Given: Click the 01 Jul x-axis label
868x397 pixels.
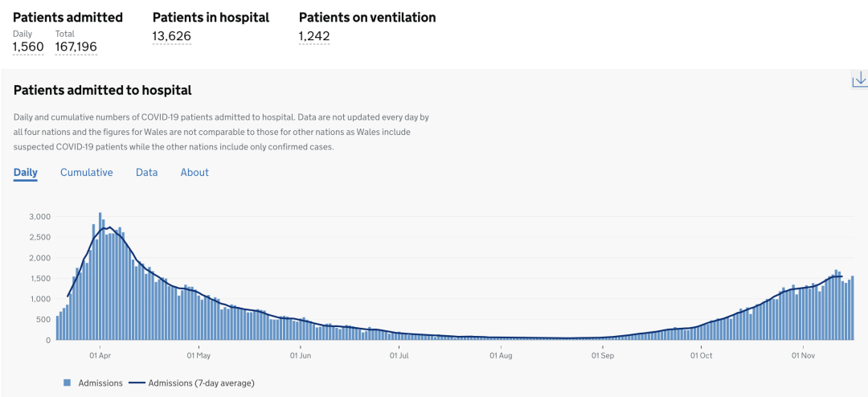Looking at the screenshot, I should click(399, 355).
